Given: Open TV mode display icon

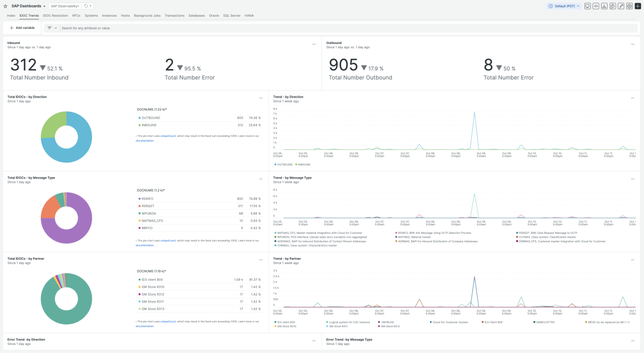Looking at the screenshot, I should coord(588,6).
